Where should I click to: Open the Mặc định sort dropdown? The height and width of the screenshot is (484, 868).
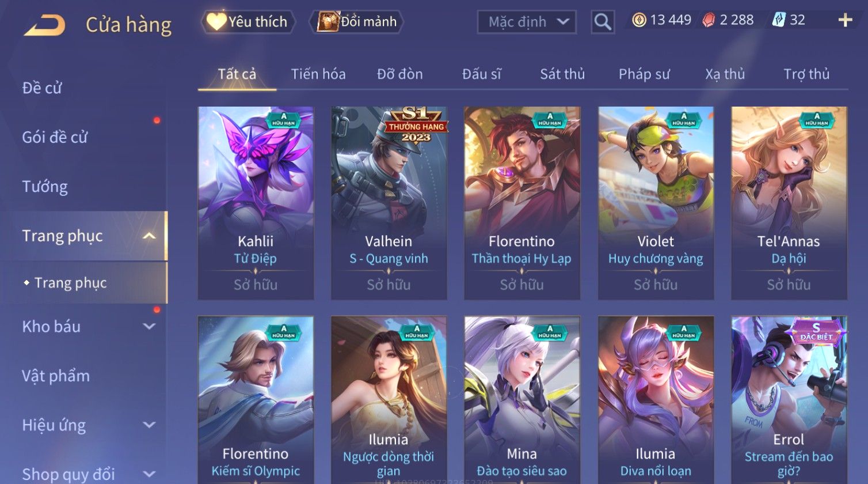pos(527,22)
